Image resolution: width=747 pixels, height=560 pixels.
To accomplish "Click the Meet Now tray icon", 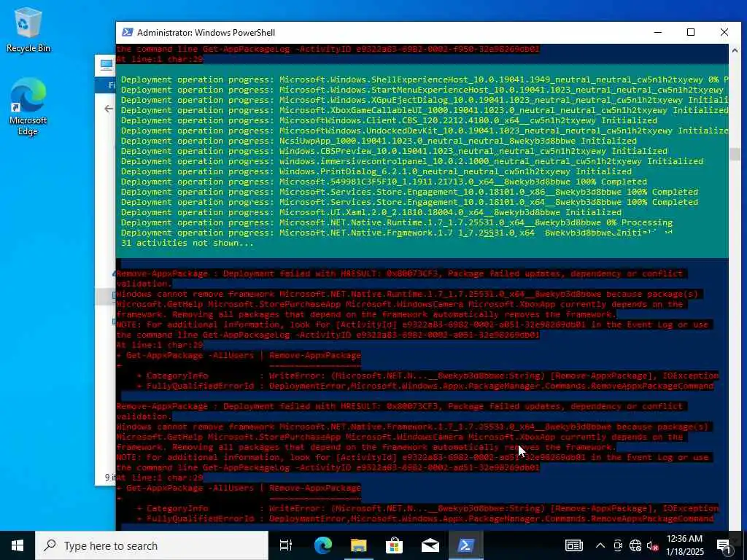I will tap(618, 545).
